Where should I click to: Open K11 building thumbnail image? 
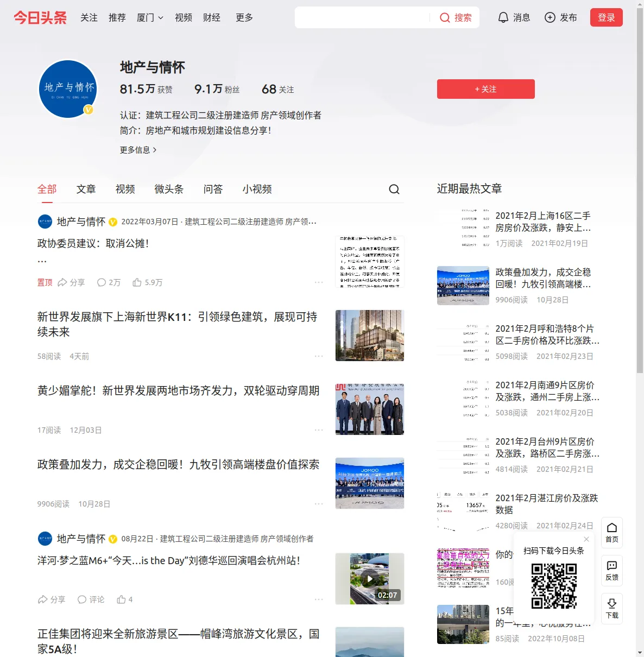tap(370, 336)
